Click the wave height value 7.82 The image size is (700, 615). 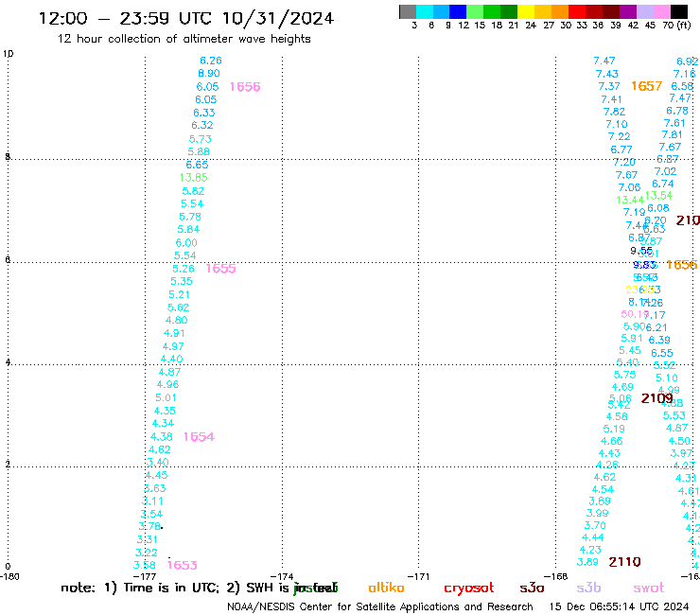pos(614,112)
